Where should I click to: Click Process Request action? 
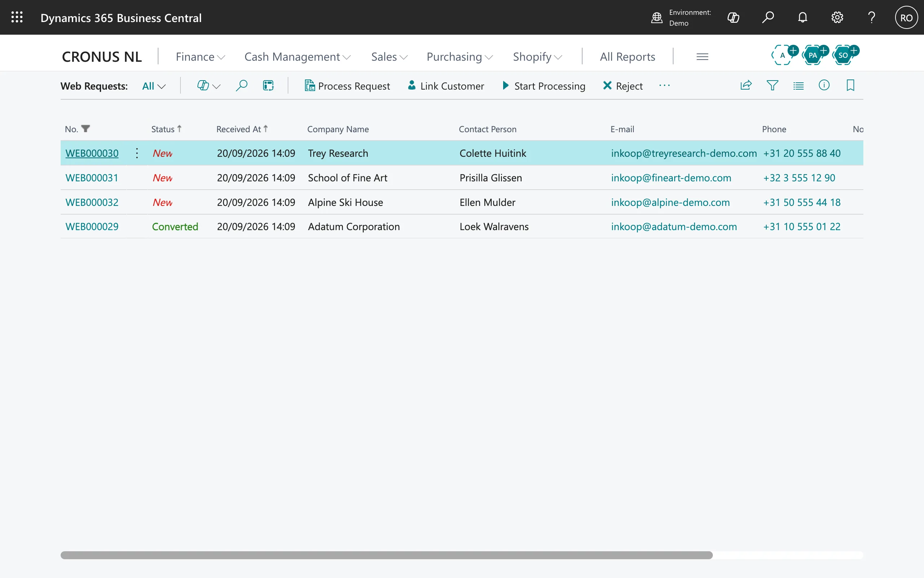348,86
